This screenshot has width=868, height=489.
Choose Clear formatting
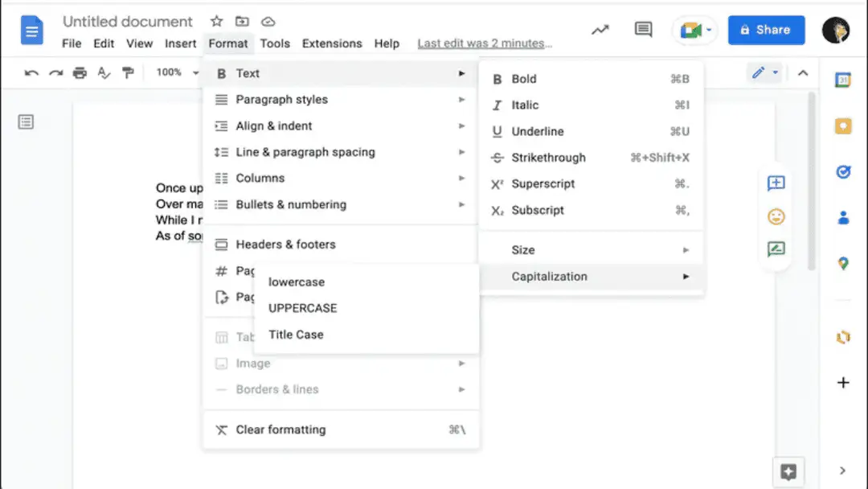(340, 429)
